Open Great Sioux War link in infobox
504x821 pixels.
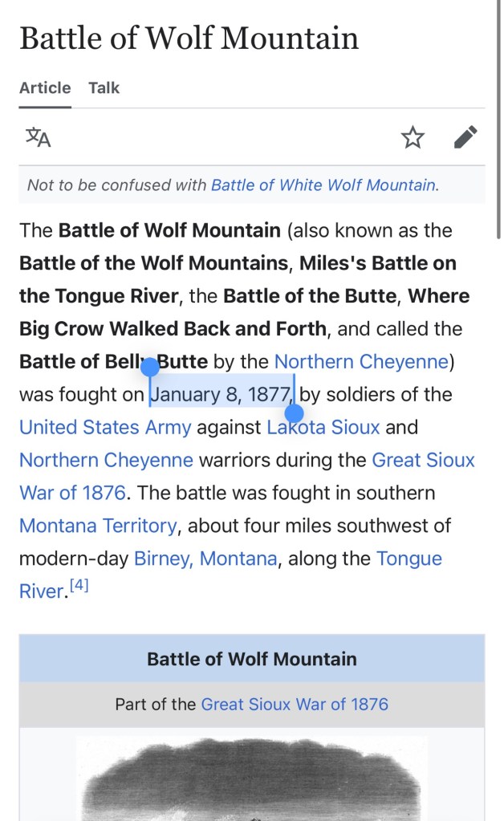pos(295,705)
